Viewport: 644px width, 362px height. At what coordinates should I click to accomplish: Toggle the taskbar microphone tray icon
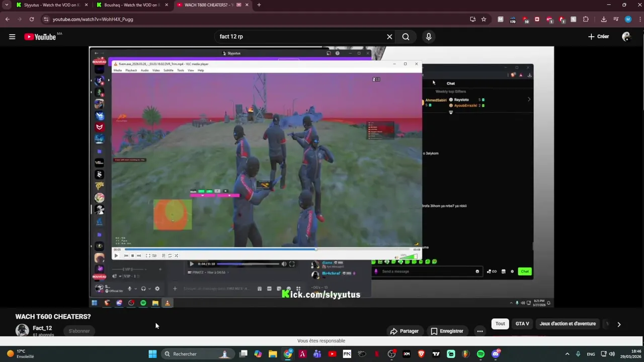point(578,354)
